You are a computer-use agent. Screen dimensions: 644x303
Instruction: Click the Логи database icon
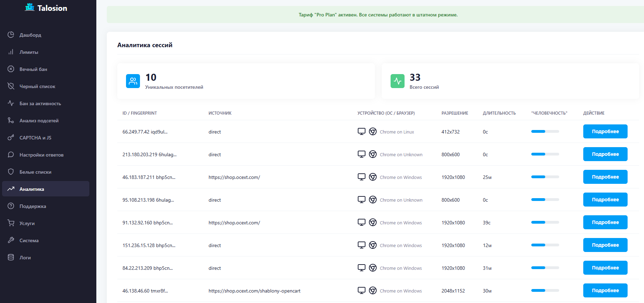pyautogui.click(x=11, y=257)
